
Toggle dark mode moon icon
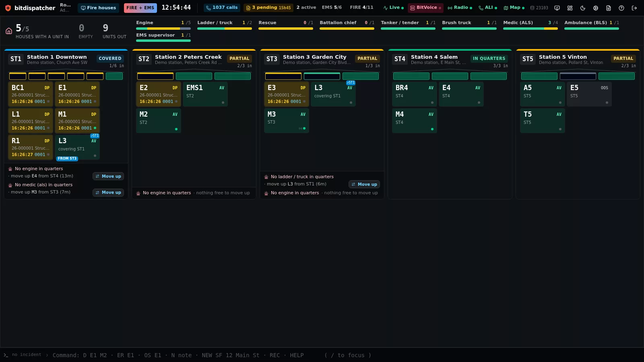tap(583, 8)
